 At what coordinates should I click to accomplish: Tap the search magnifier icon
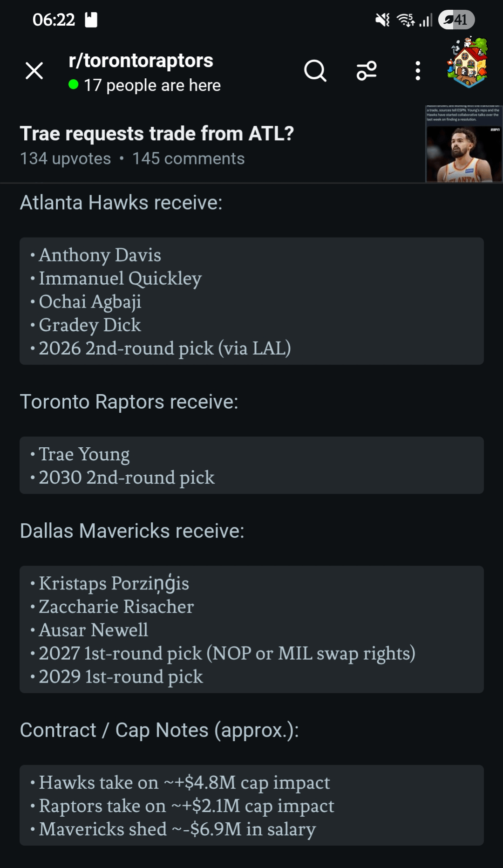tap(315, 71)
